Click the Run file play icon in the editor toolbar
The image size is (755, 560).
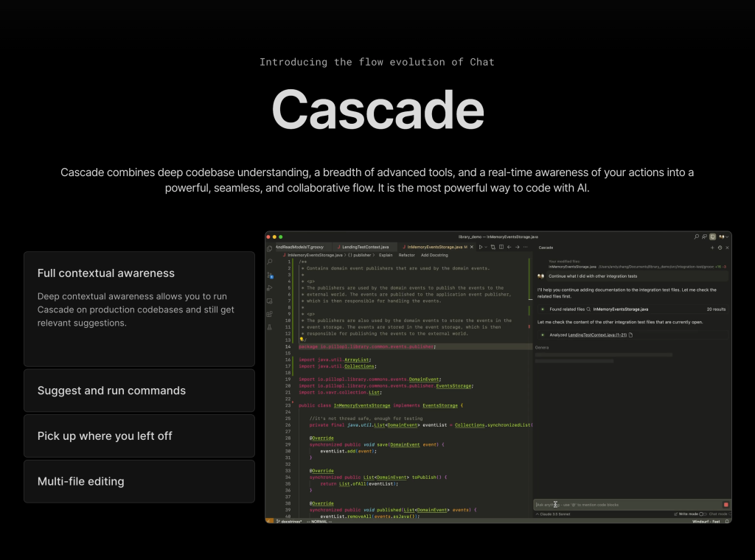(x=480, y=247)
